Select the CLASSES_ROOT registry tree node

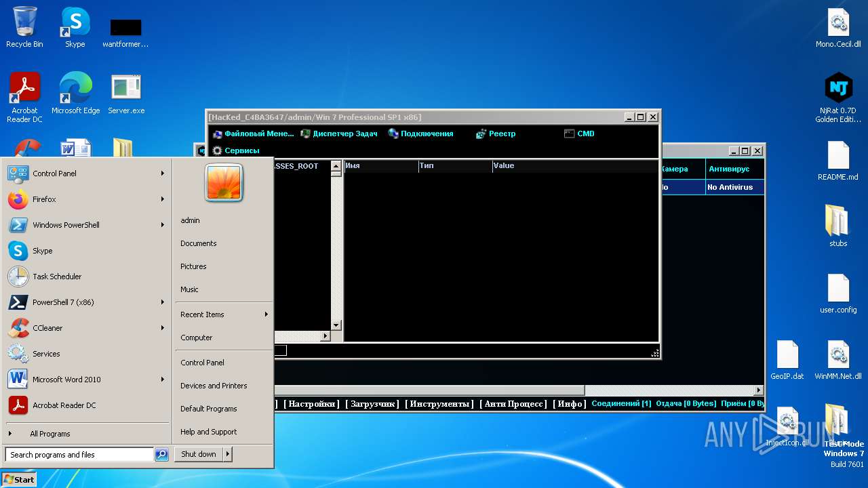point(296,166)
